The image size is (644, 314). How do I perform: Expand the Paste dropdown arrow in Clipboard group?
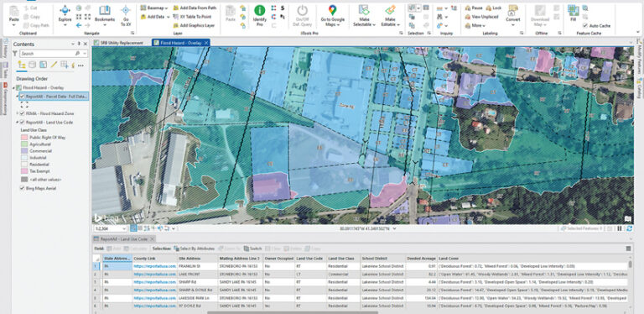14,24
